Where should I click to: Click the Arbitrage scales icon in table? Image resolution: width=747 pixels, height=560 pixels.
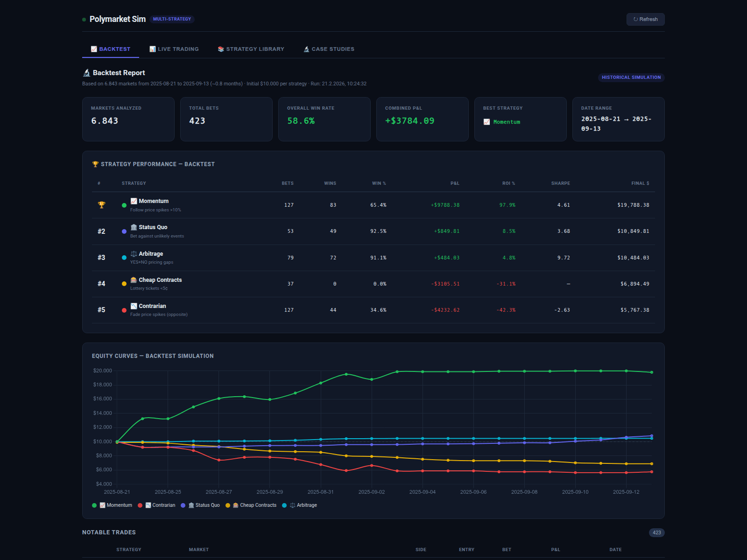(134, 254)
